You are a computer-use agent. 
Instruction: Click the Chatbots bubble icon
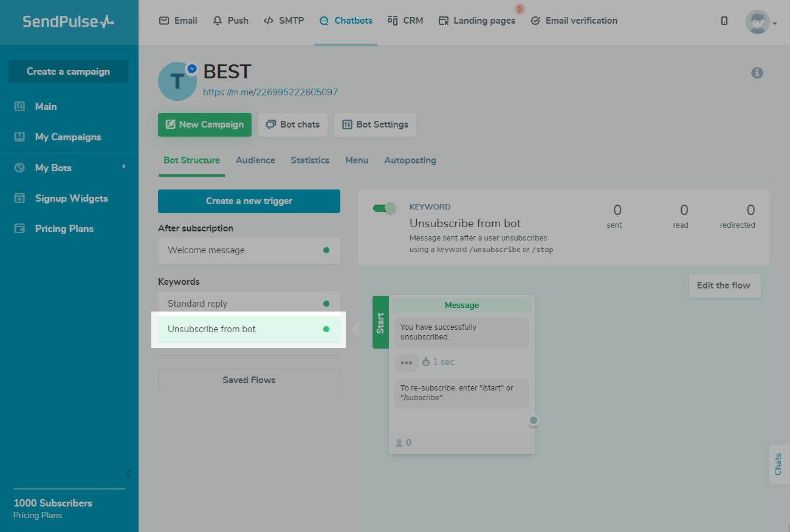(324, 21)
